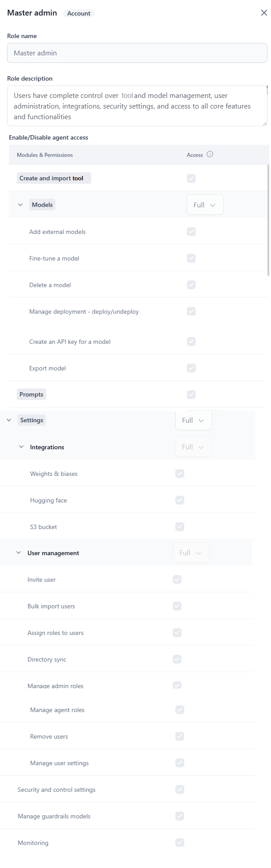The height and width of the screenshot is (868, 271).
Task: Click the Access info icon
Action: tap(210, 155)
